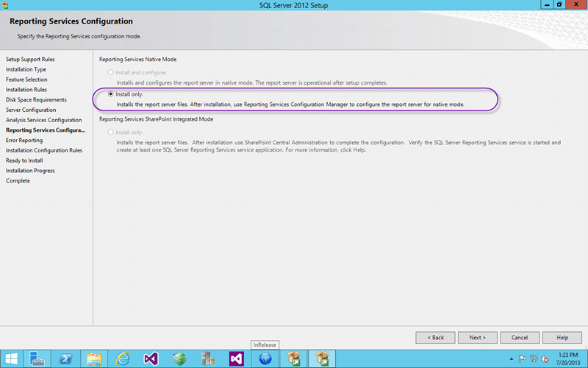Click the InRelease tooltip label
This screenshot has height=368, width=588.
click(265, 344)
